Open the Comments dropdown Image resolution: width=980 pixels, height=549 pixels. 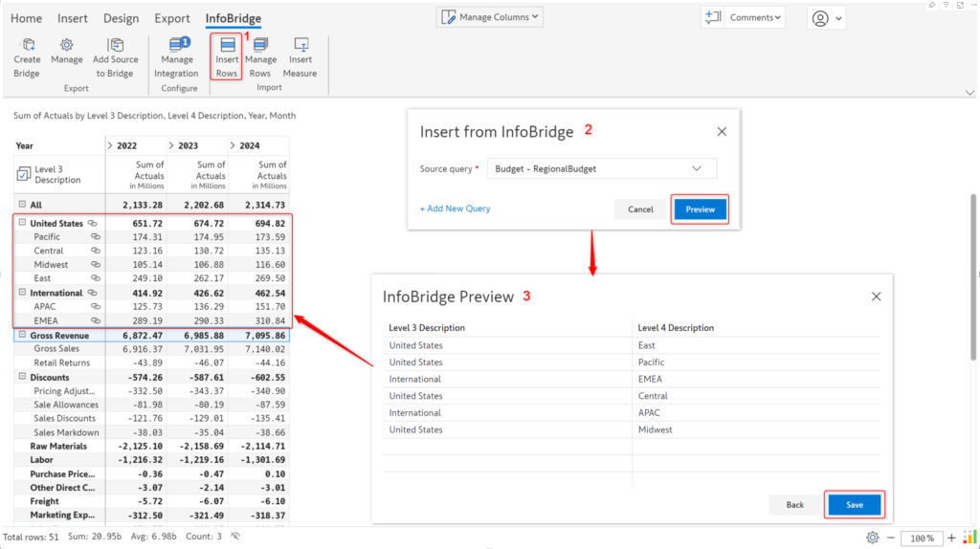[x=755, y=17]
